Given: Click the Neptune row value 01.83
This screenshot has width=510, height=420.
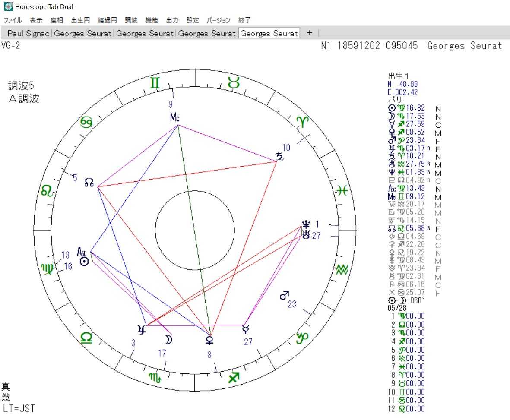Looking at the screenshot, I should (415, 172).
